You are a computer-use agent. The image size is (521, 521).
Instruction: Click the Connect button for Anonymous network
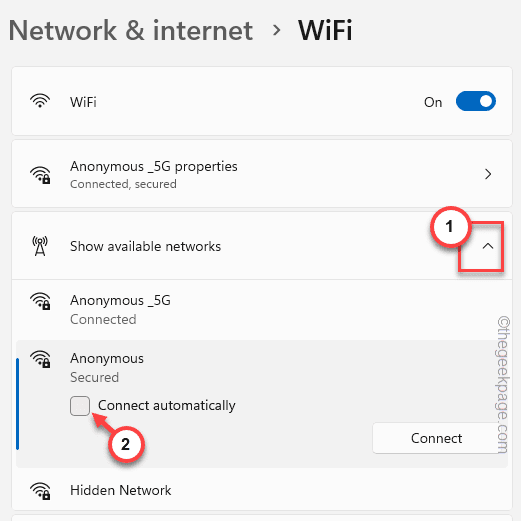click(x=436, y=438)
